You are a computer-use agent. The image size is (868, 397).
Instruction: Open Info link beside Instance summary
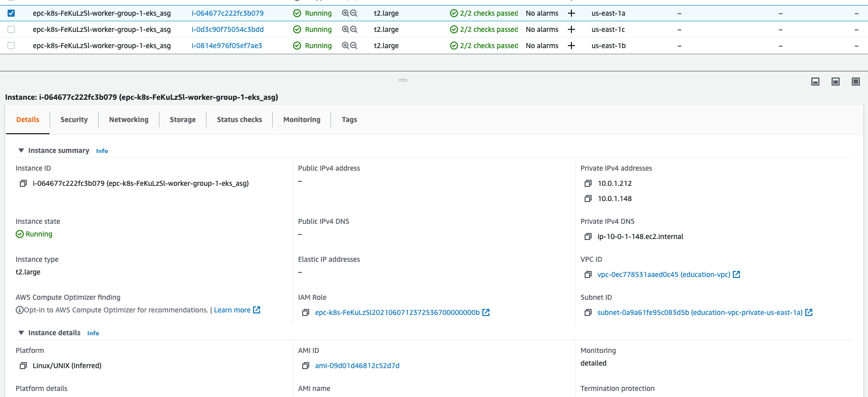point(102,151)
